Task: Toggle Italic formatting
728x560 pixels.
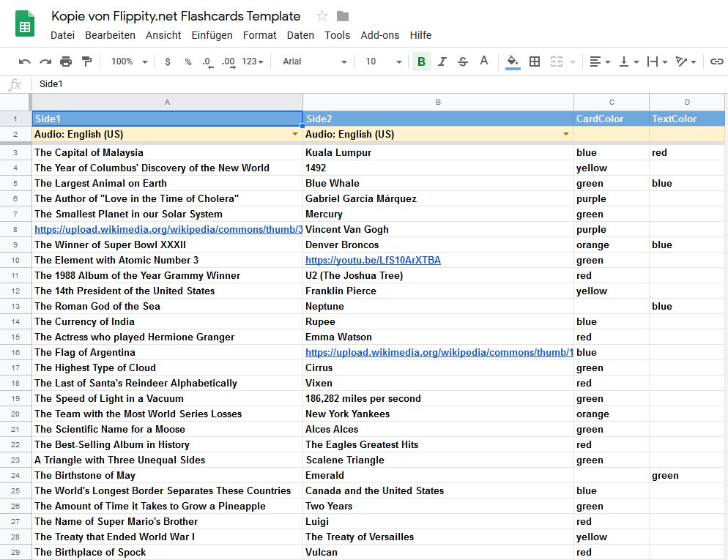Action: point(442,61)
